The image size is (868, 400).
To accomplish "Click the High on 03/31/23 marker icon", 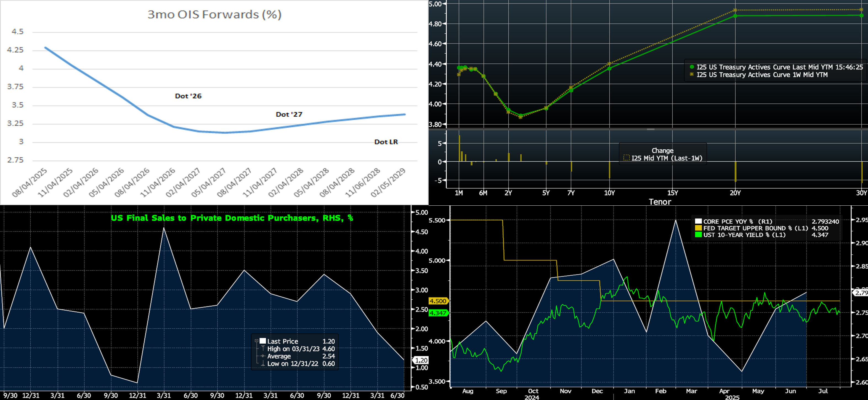I will tap(263, 349).
